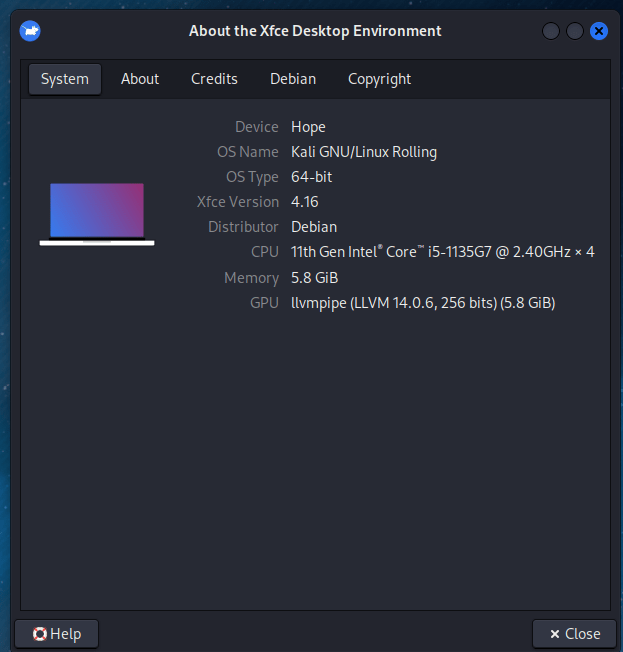The width and height of the screenshot is (623, 652).
Task: Click the Memory value 5.8 GiB
Action: 314,277
